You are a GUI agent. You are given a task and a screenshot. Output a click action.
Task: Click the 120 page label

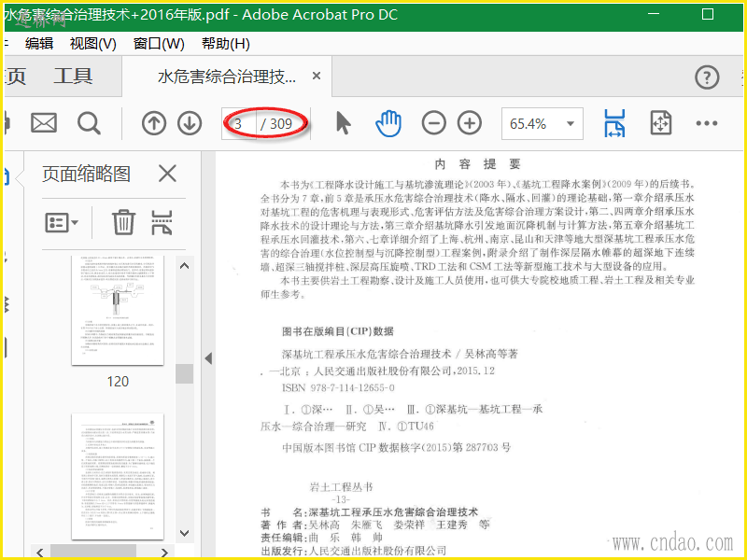tap(118, 382)
